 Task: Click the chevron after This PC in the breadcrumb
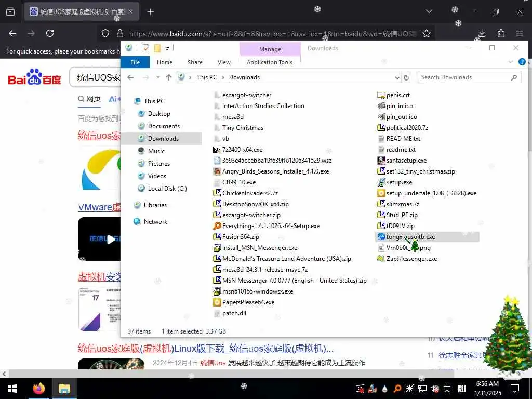tap(223, 77)
